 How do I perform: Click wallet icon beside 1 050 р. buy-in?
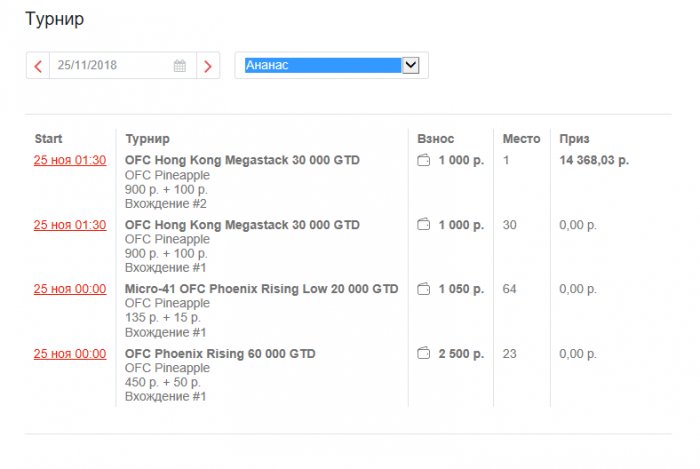coord(423,289)
